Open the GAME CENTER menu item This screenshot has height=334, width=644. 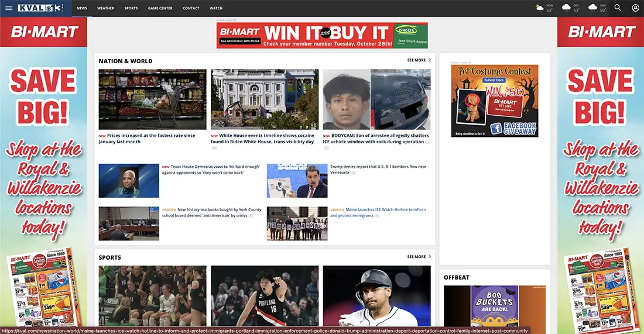tap(160, 8)
